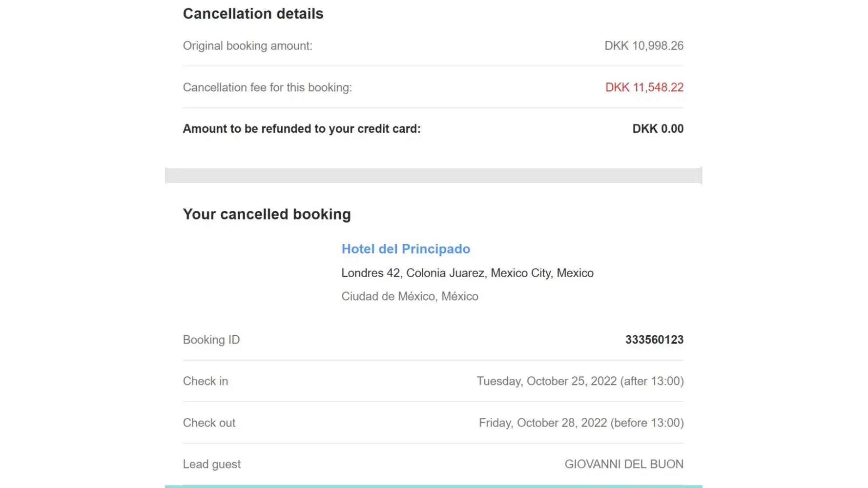Click the gray divider bar between sections
The height and width of the screenshot is (488, 868).
tap(434, 176)
